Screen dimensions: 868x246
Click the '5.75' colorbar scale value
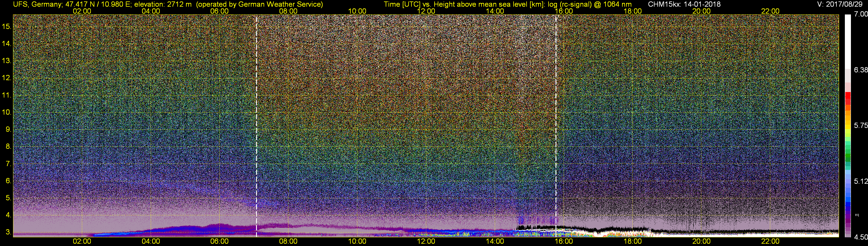pyautogui.click(x=861, y=125)
